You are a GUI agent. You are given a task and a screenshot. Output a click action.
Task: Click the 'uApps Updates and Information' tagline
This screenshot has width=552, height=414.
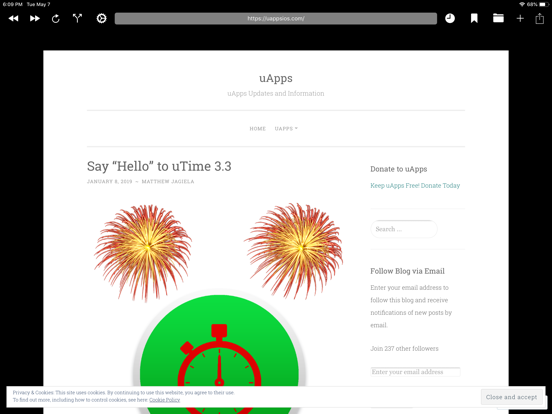pos(276,94)
